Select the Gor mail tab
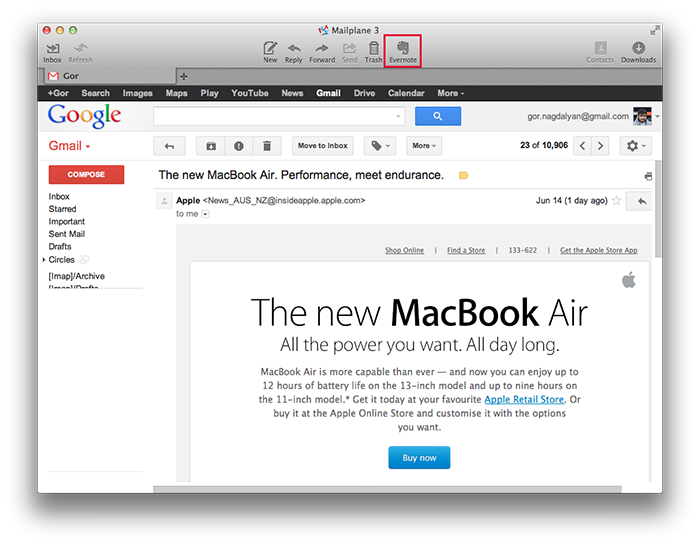This screenshot has width=700, height=545. coord(108,76)
